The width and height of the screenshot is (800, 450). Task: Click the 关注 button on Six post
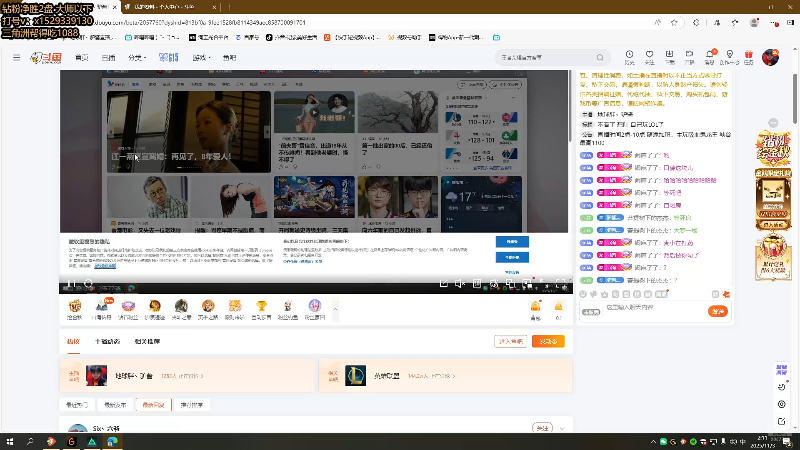(542, 428)
